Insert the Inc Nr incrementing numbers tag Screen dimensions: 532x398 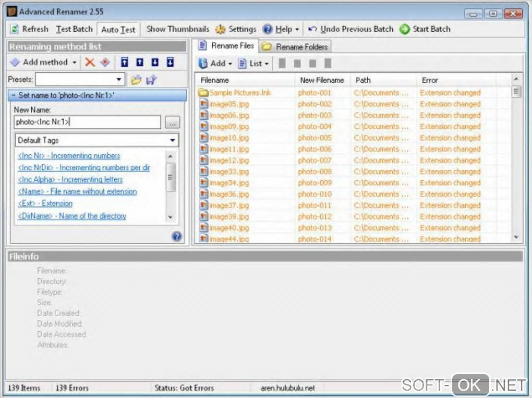coord(69,156)
